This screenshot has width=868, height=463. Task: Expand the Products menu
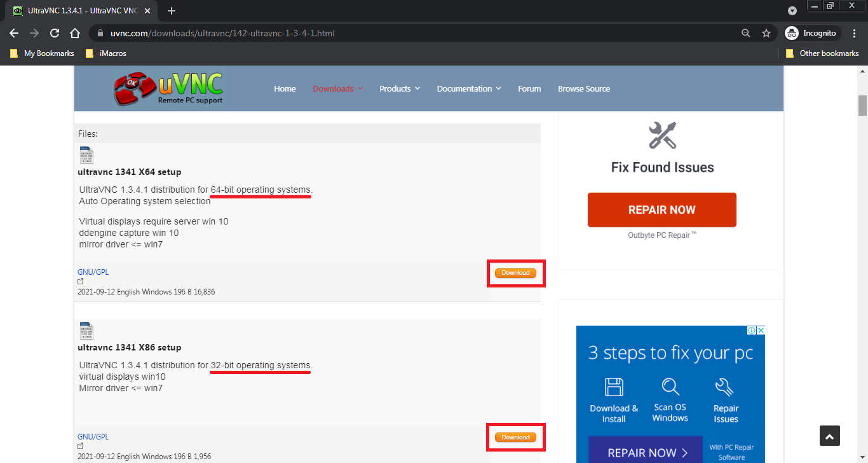coord(400,88)
